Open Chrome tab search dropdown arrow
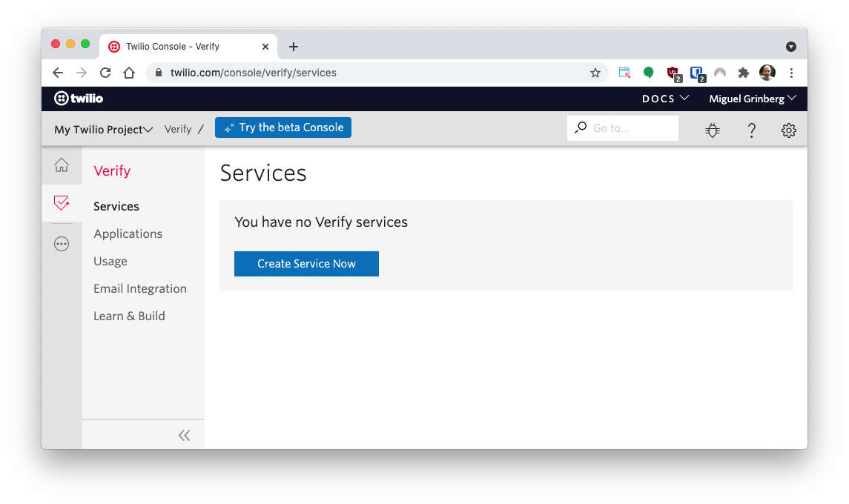Screen dimensions: 849x504 click(791, 47)
